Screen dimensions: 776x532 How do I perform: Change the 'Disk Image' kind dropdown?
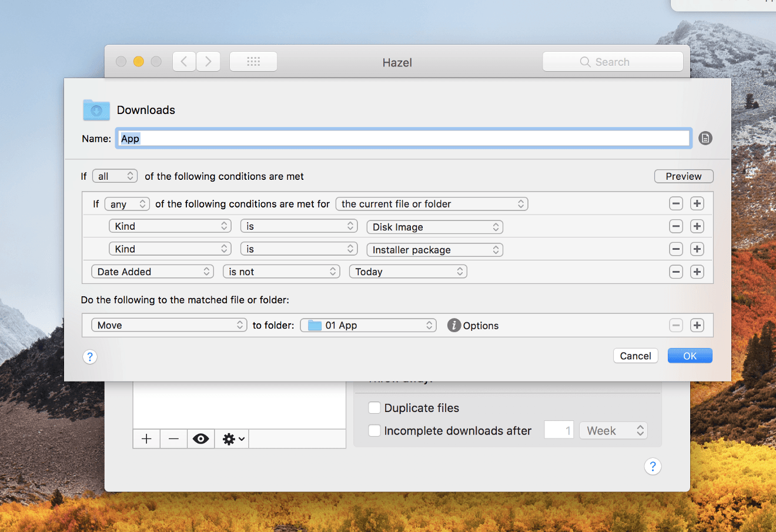434,226
